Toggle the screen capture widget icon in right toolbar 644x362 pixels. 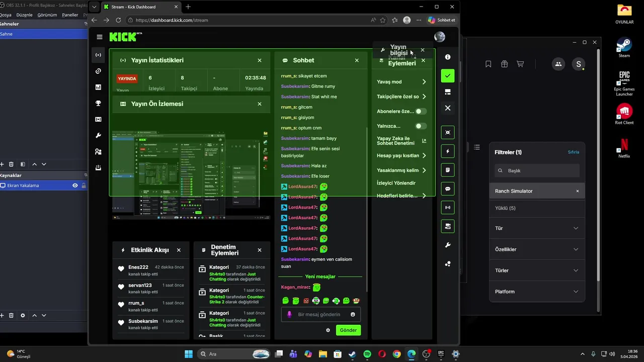coord(448,132)
